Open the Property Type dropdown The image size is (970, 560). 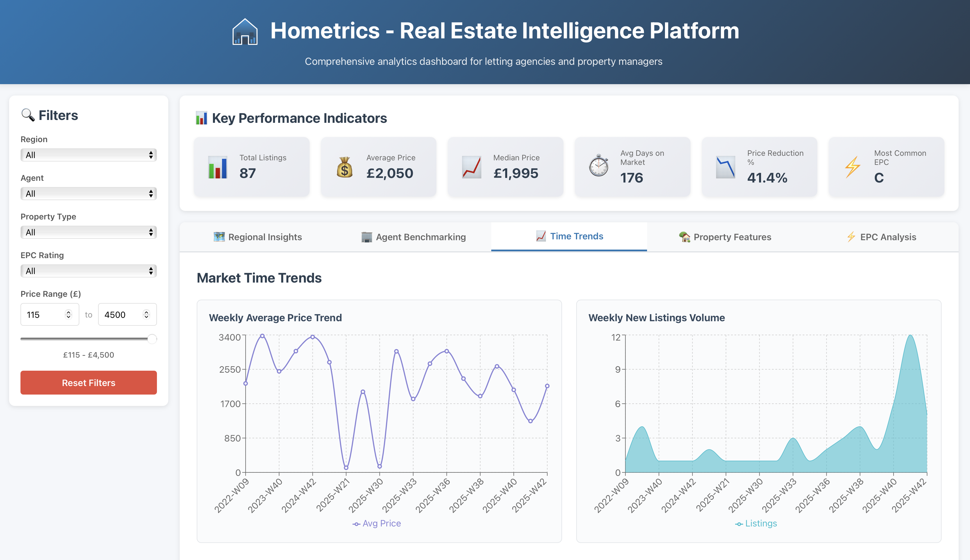pos(88,232)
